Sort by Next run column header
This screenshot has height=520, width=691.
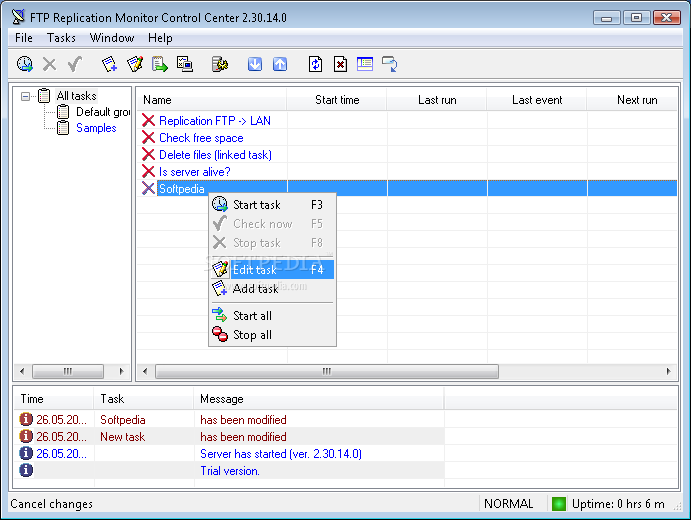tap(632, 100)
